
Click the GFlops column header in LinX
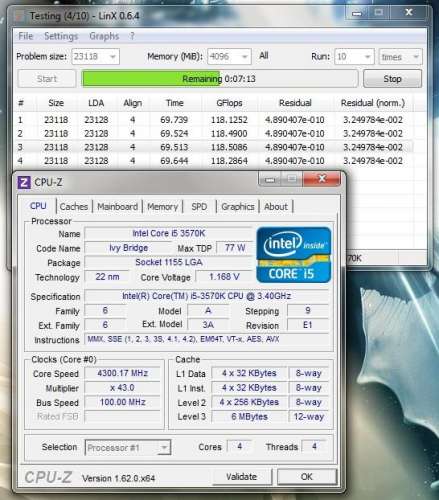click(229, 103)
